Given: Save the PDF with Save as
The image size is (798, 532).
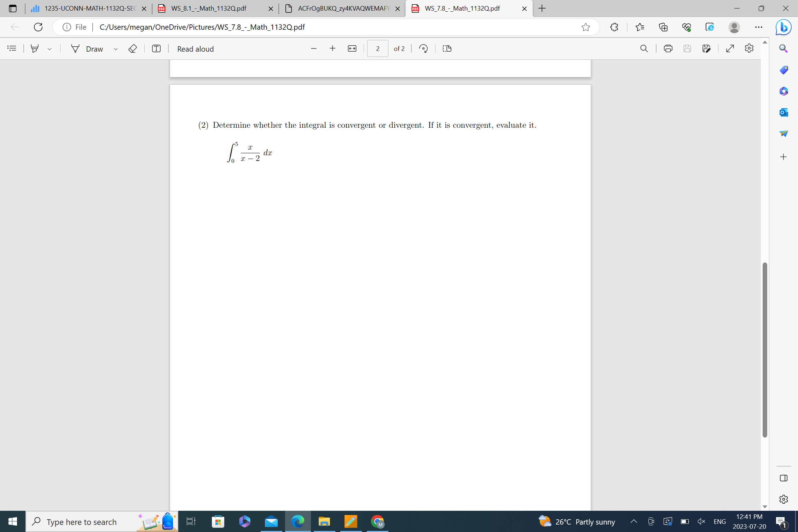Looking at the screenshot, I should click(x=706, y=48).
